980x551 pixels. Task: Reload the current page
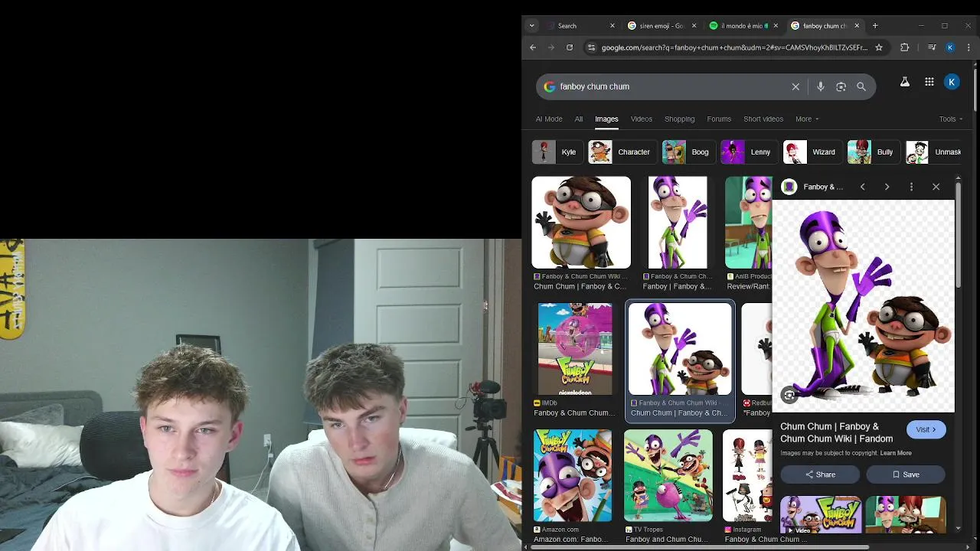click(570, 47)
